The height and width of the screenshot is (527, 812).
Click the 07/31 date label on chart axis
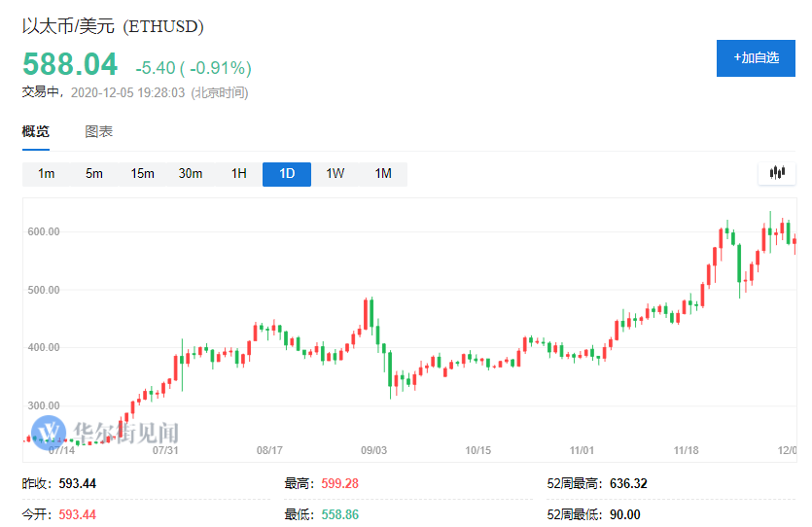[165, 450]
